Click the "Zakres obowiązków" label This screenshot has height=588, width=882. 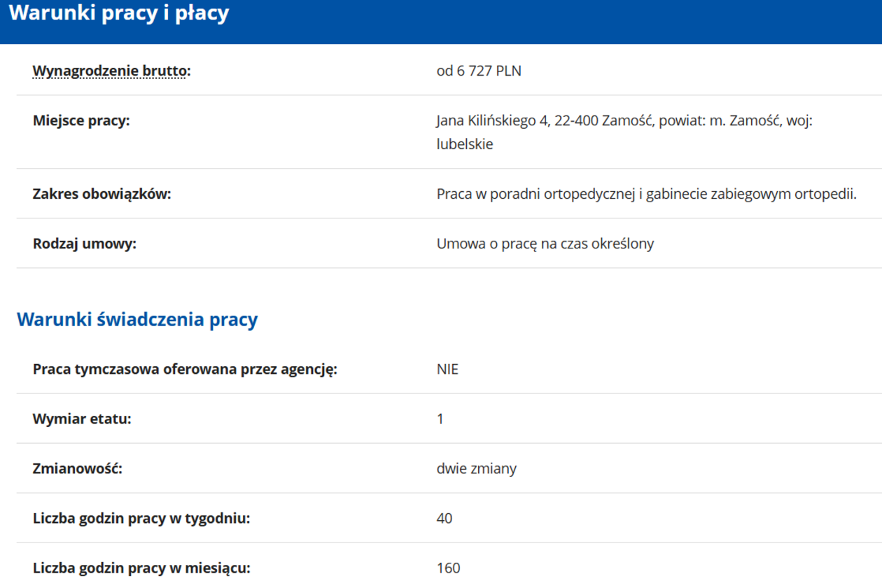point(101,194)
